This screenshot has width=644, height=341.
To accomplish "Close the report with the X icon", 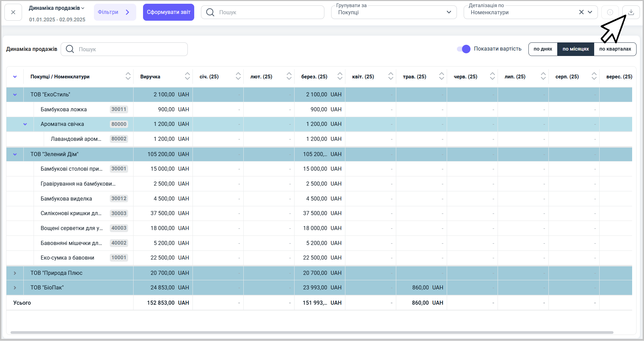I will pyautogui.click(x=13, y=12).
